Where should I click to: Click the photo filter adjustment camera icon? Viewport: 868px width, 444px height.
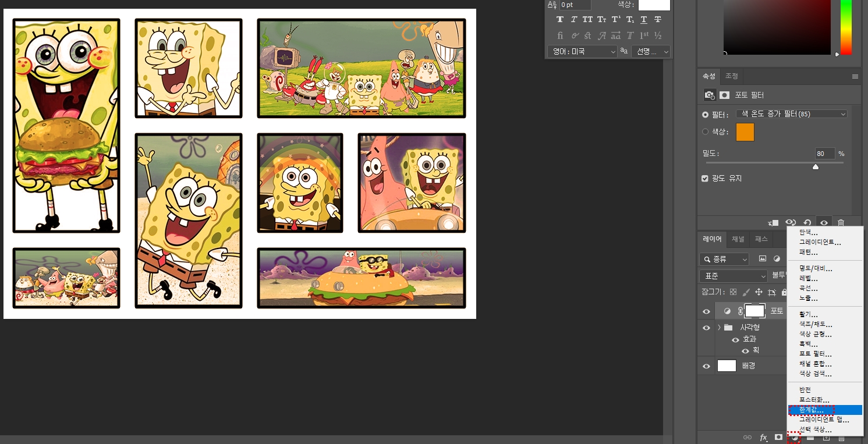point(709,95)
